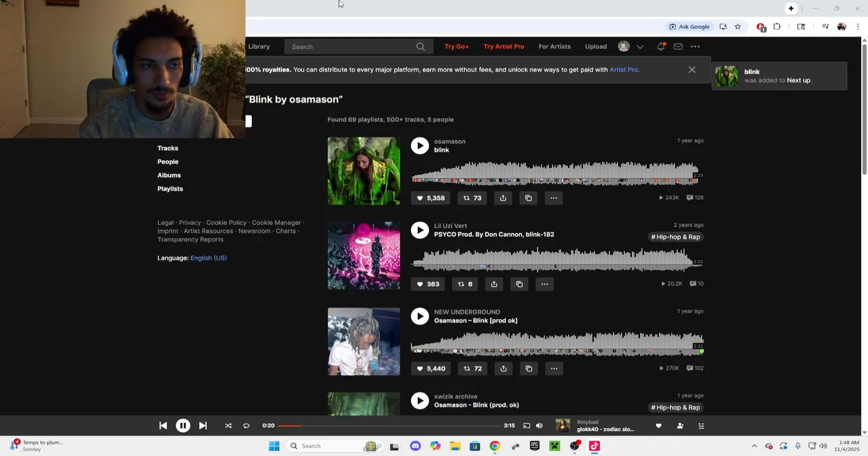This screenshot has width=868, height=456.
Task: Filter results by Albums
Action: (x=169, y=175)
